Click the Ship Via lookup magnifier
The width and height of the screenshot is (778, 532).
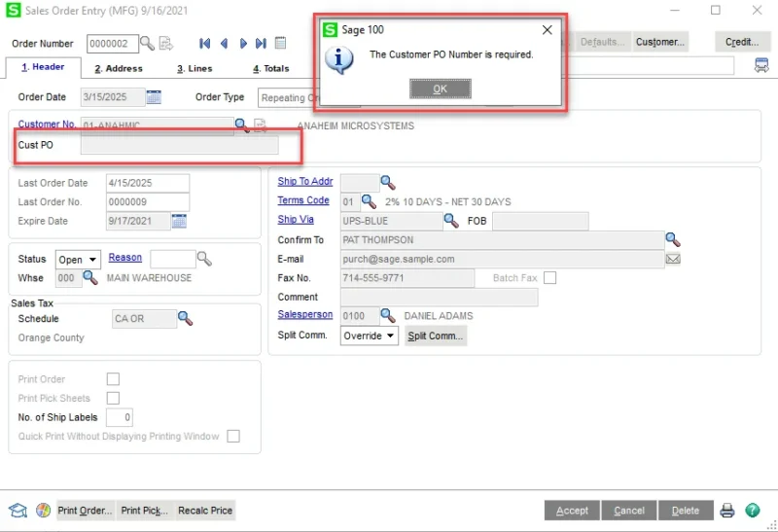coord(450,221)
